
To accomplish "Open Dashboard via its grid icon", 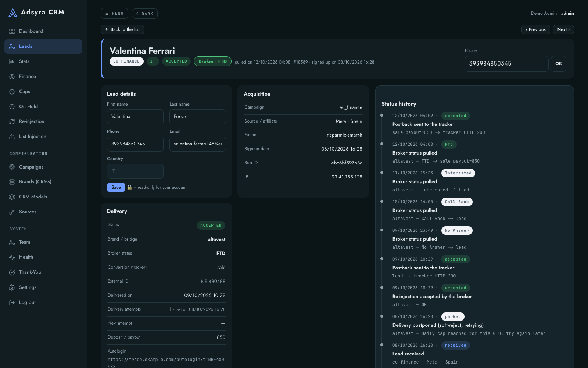I will coord(12,31).
